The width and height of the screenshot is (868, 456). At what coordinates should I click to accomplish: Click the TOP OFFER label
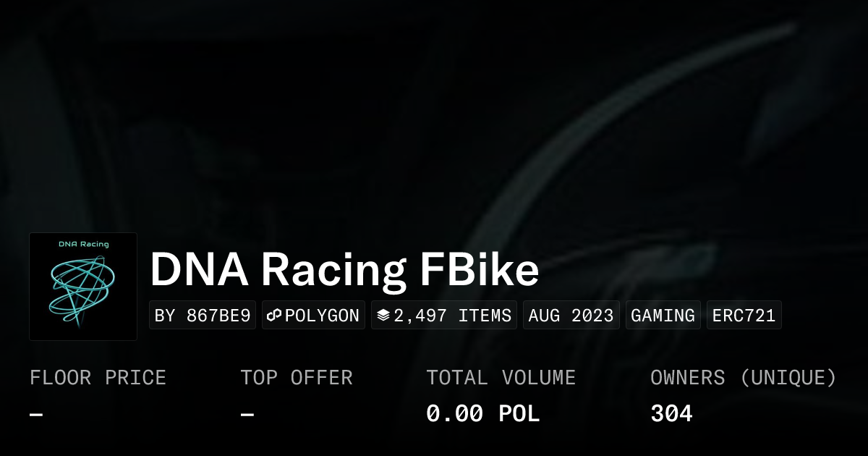(x=297, y=378)
